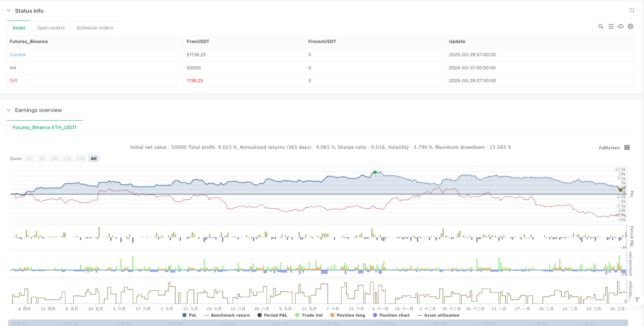This screenshot has width=644, height=326.
Task: Click the search magnifier icon in Status info
Action: pyautogui.click(x=600, y=27)
